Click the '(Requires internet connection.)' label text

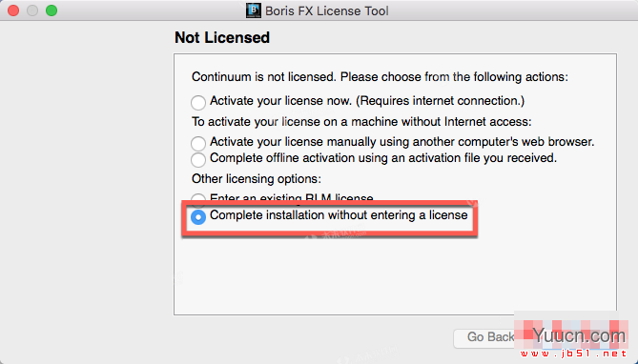click(x=441, y=101)
